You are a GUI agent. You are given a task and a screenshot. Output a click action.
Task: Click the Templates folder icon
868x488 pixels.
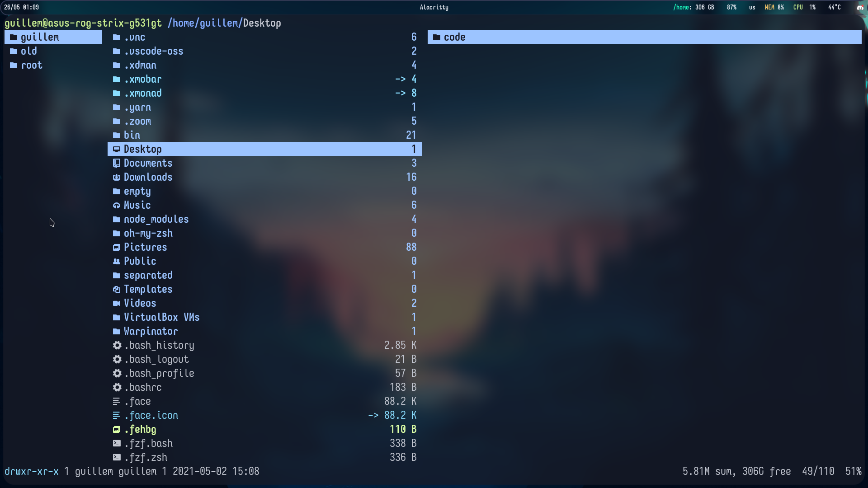[117, 290]
